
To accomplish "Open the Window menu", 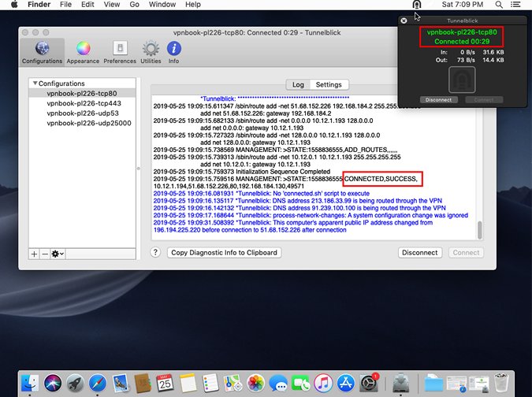I will coord(162,5).
